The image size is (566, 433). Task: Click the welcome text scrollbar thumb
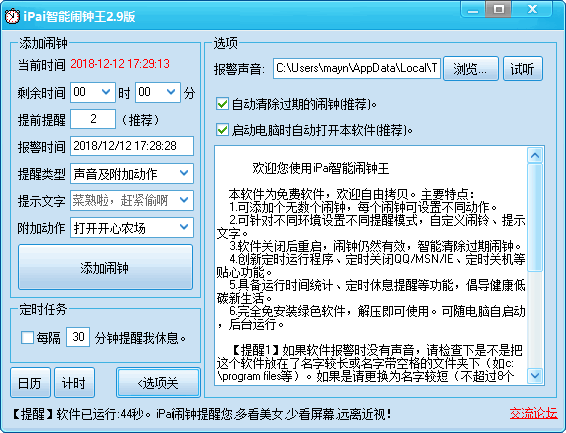535,217
